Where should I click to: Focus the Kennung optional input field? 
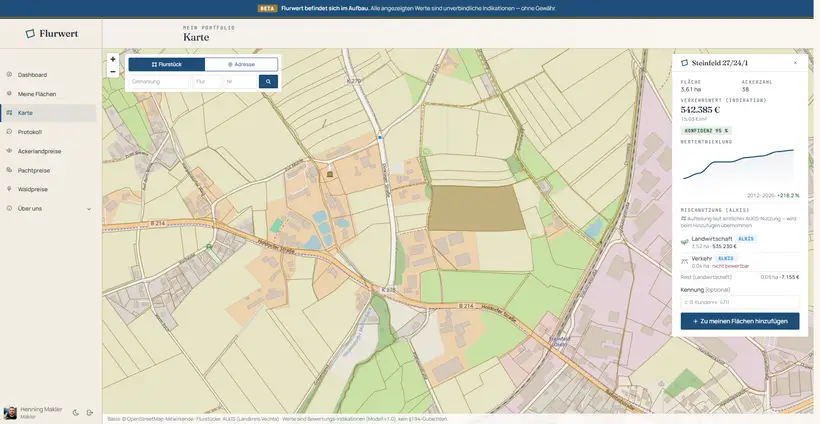(x=740, y=302)
